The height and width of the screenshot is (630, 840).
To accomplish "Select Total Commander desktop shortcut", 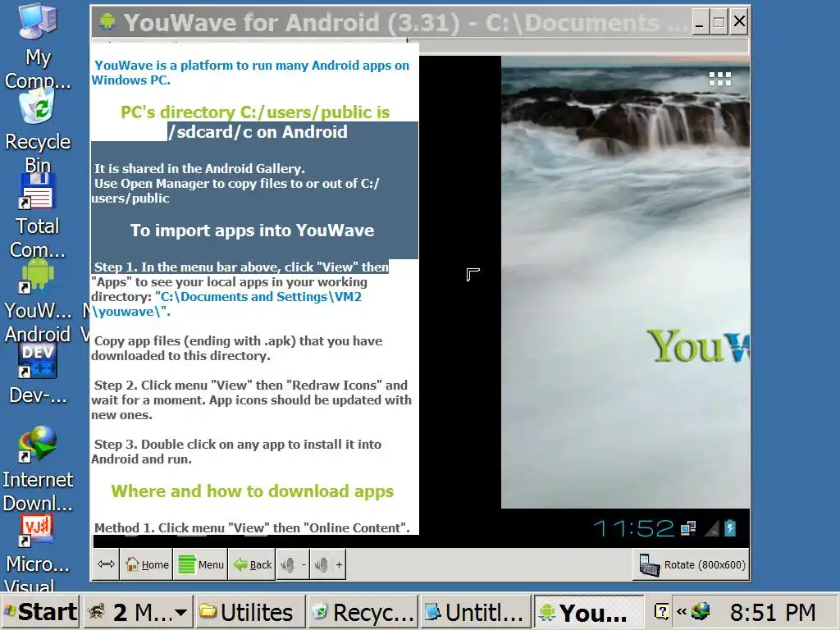I will [38, 217].
